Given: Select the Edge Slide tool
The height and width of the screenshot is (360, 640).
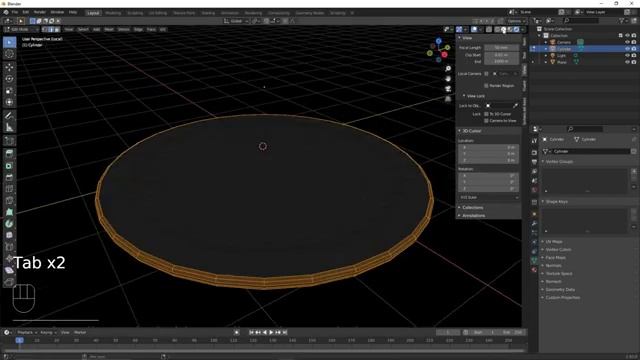Looking at the screenshot, I should (x=9, y=247).
